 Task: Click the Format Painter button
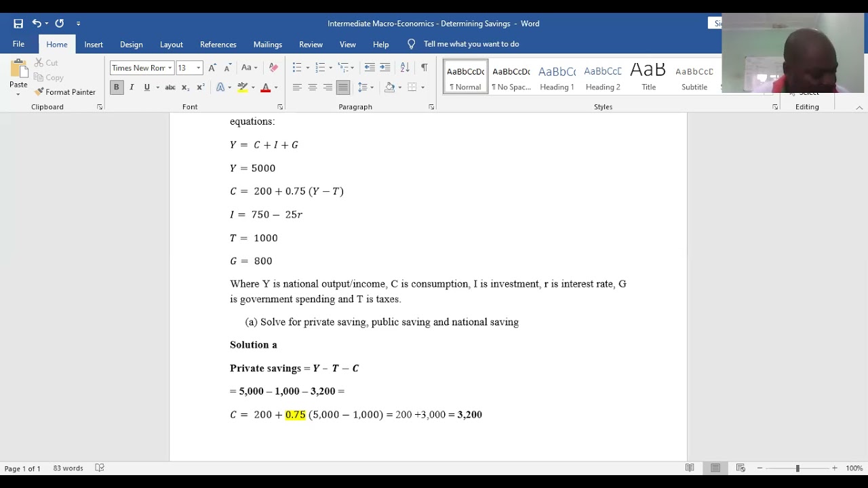pyautogui.click(x=65, y=92)
